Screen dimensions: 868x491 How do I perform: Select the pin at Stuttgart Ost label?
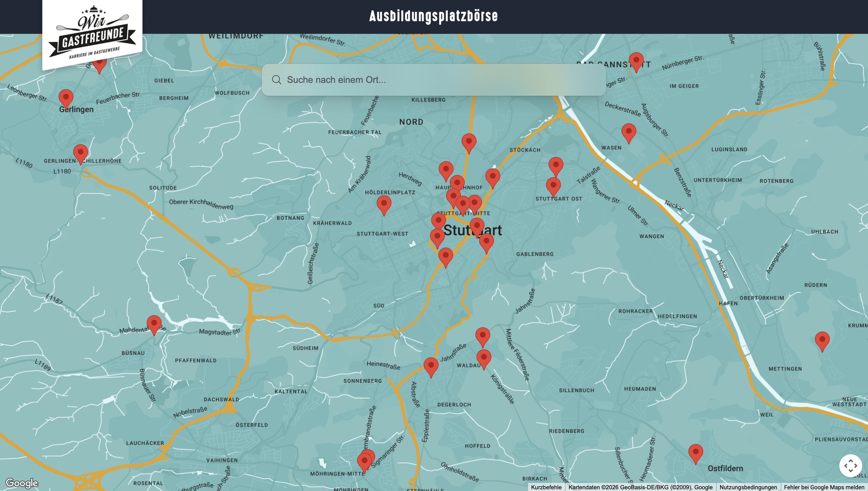coord(553,186)
